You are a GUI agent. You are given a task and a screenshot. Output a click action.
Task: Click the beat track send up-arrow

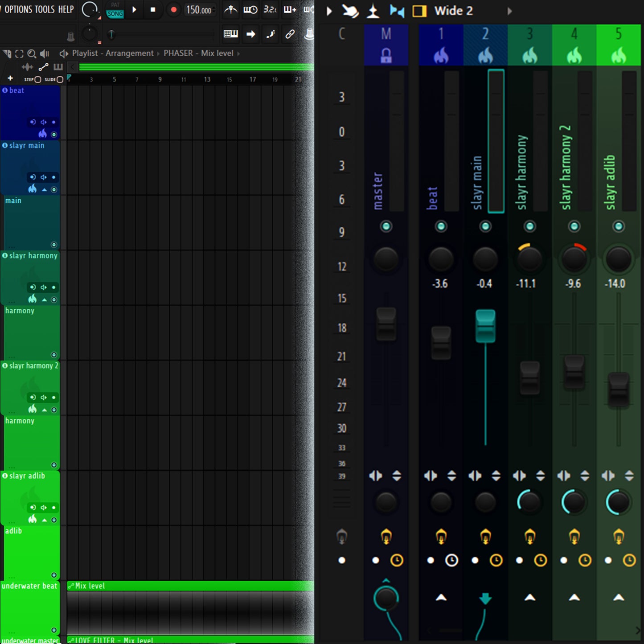click(441, 597)
